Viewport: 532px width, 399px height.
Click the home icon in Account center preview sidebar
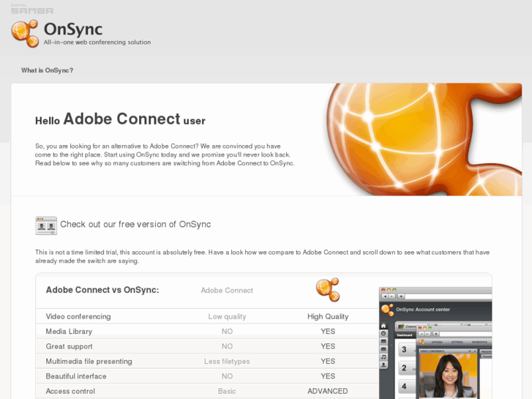coord(383,326)
